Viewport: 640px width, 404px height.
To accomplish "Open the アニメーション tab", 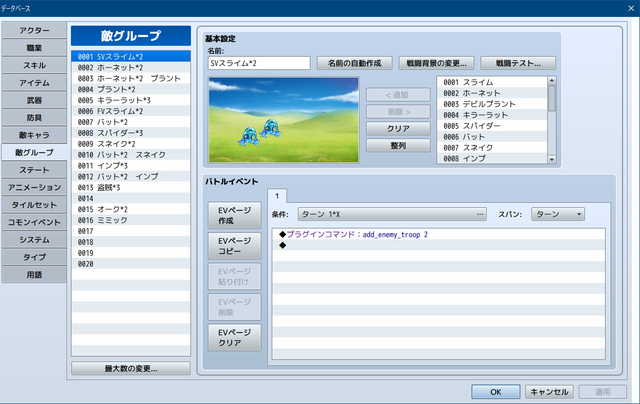I will 34,188.
